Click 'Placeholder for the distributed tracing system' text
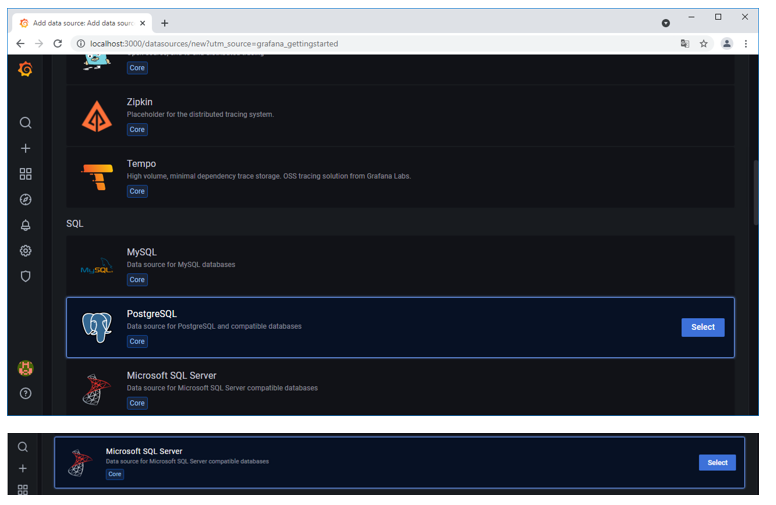The image size is (776, 505). (200, 114)
